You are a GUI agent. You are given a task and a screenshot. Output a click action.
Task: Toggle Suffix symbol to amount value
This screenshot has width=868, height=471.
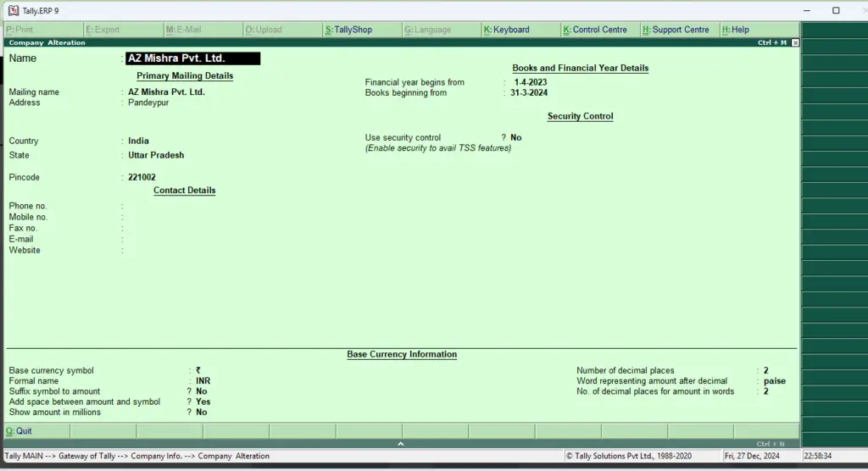[x=202, y=392]
